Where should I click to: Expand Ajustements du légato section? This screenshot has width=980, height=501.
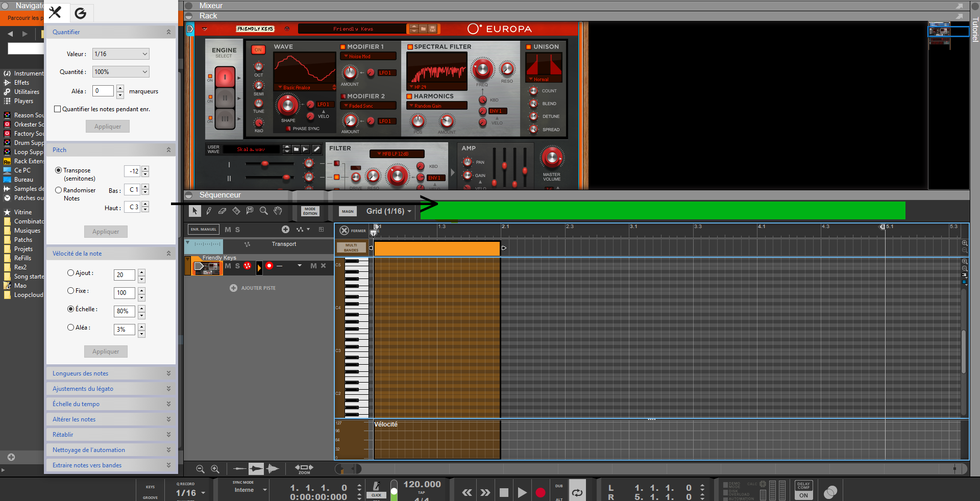click(x=111, y=389)
